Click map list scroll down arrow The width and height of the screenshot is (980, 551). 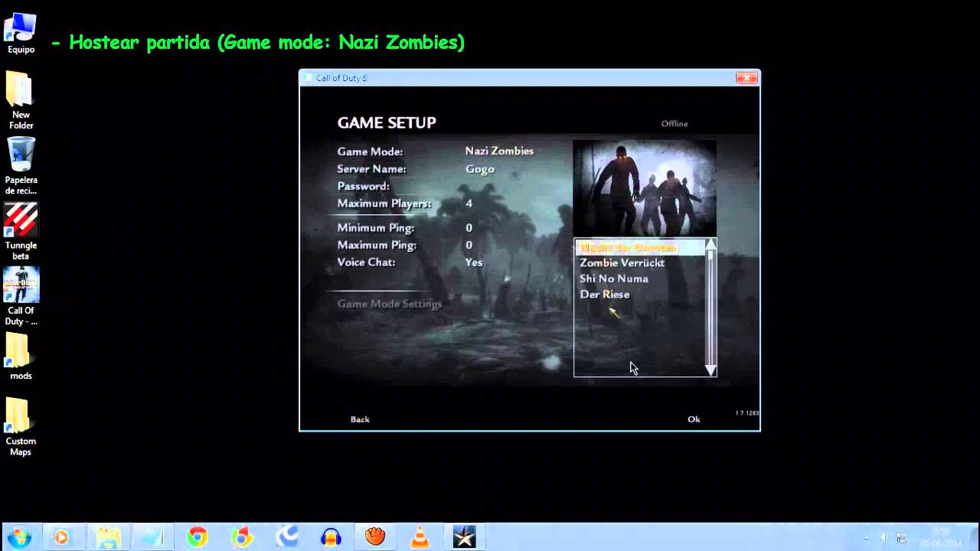[x=710, y=370]
